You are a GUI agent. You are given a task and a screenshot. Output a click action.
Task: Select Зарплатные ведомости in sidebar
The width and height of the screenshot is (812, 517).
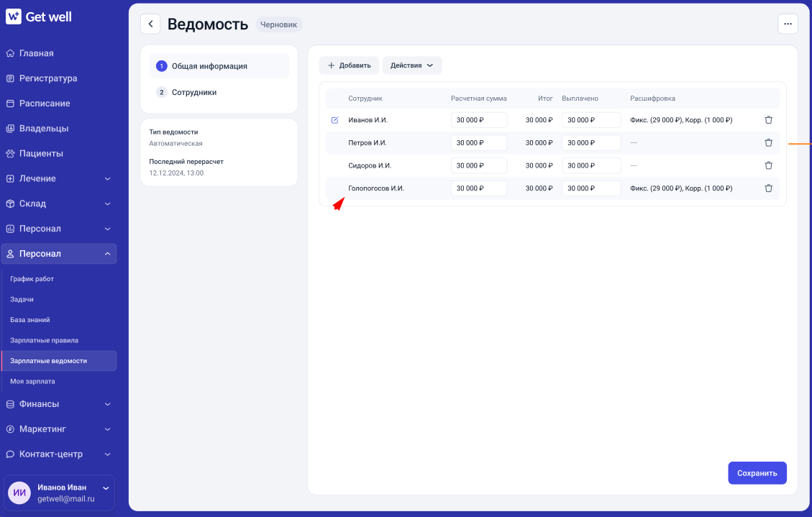coord(58,361)
